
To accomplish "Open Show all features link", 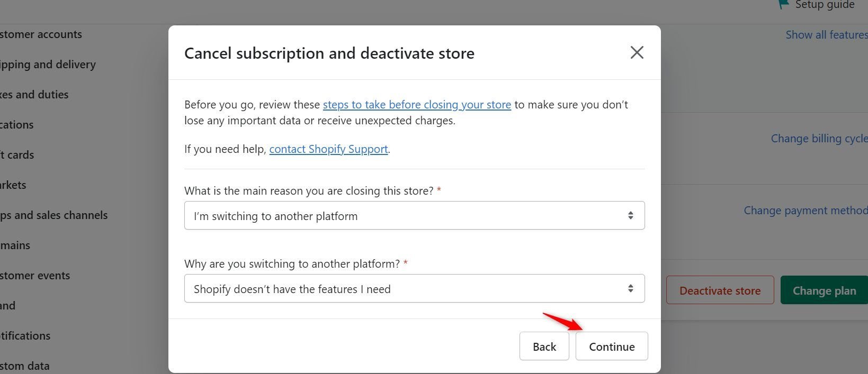I will coord(827,35).
